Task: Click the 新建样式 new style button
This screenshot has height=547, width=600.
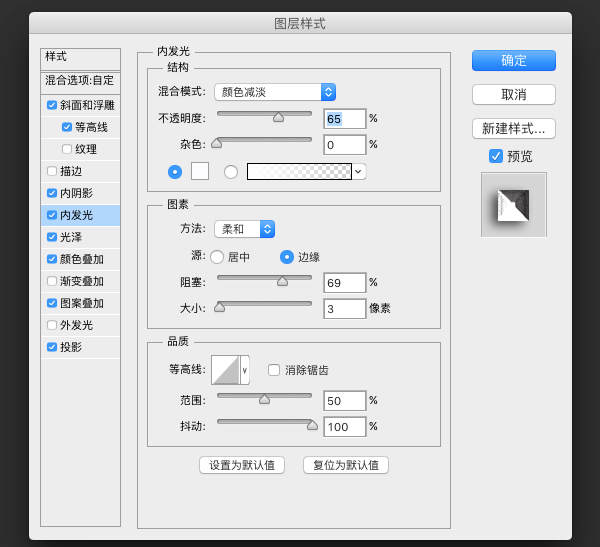Action: click(x=513, y=128)
